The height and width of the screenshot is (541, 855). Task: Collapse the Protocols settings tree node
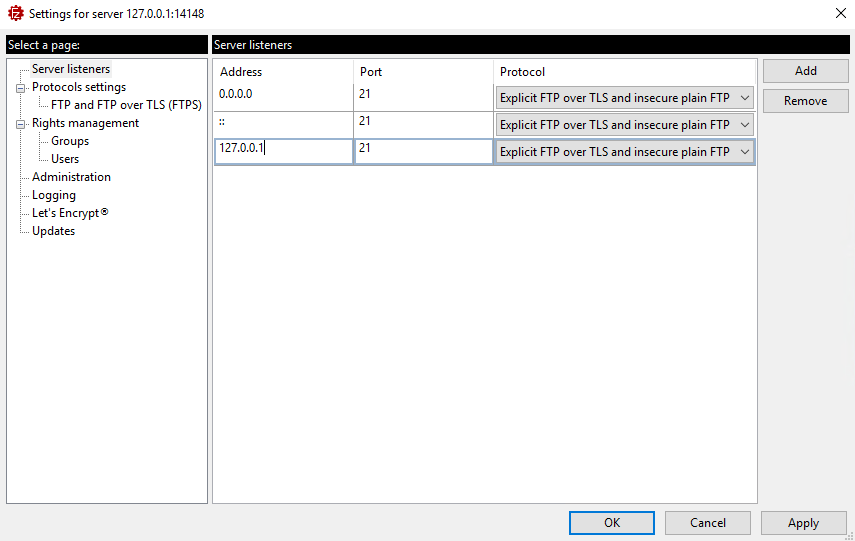20,88
